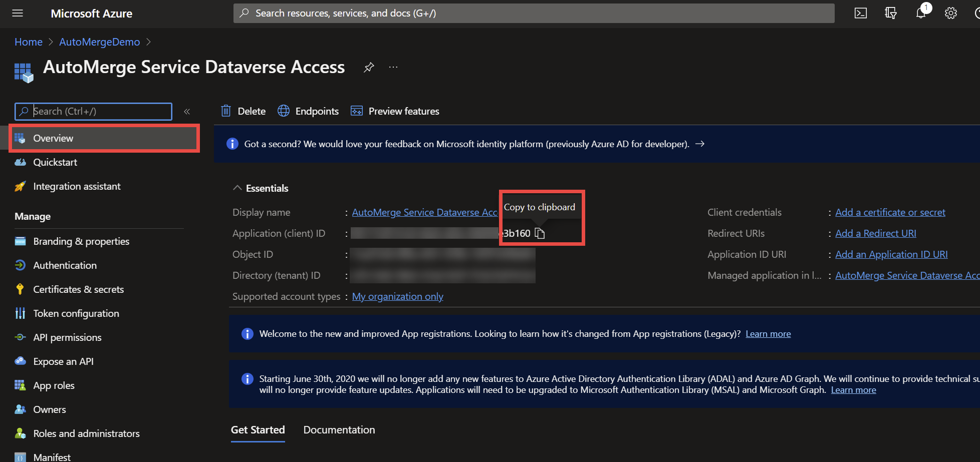Open Integration assistant menu item
Screen dimensions: 980x462
click(77, 186)
